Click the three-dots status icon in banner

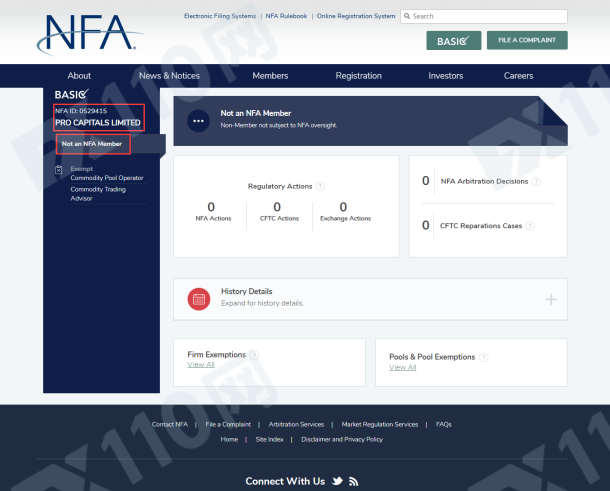point(198,121)
